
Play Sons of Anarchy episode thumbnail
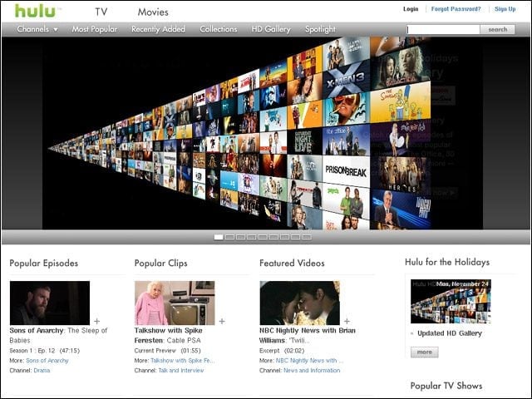click(50, 303)
